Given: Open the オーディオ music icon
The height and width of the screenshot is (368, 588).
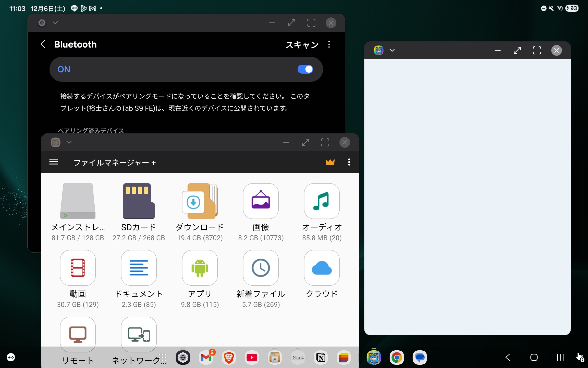Looking at the screenshot, I should [x=322, y=201].
